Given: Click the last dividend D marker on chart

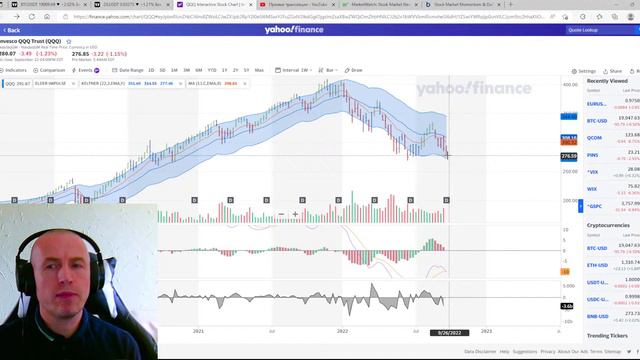Looking at the screenshot, I should coord(446,200).
